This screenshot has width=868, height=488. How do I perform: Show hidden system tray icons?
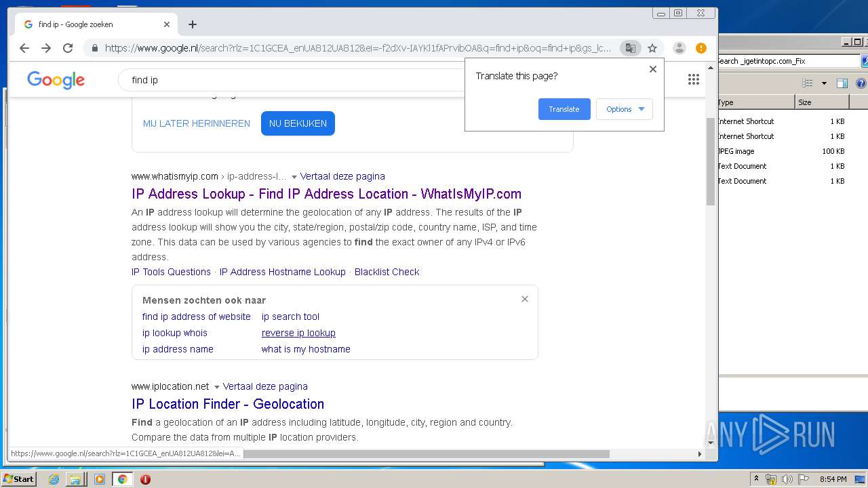click(756, 479)
